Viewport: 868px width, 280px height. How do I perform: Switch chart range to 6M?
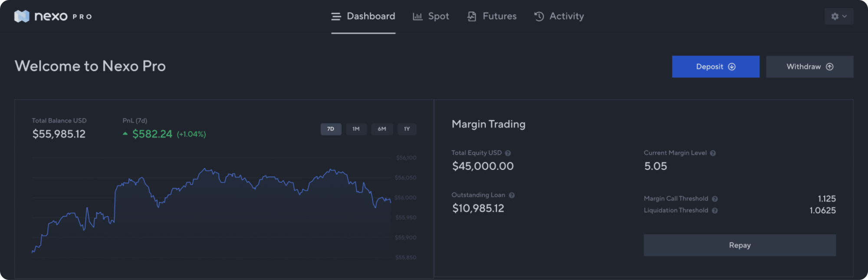pos(381,129)
